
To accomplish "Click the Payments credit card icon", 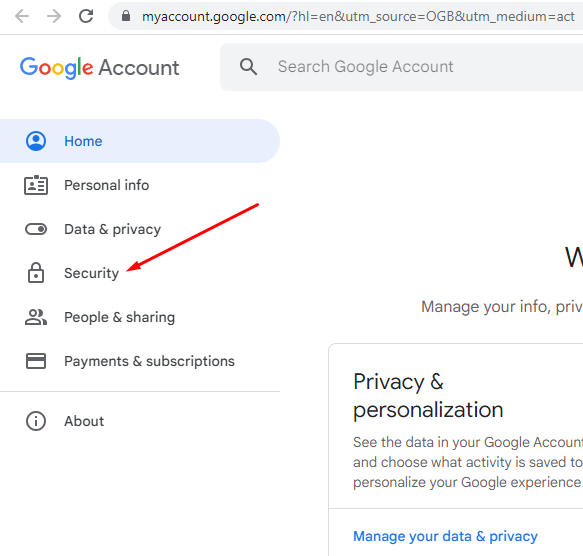I will tap(36, 361).
